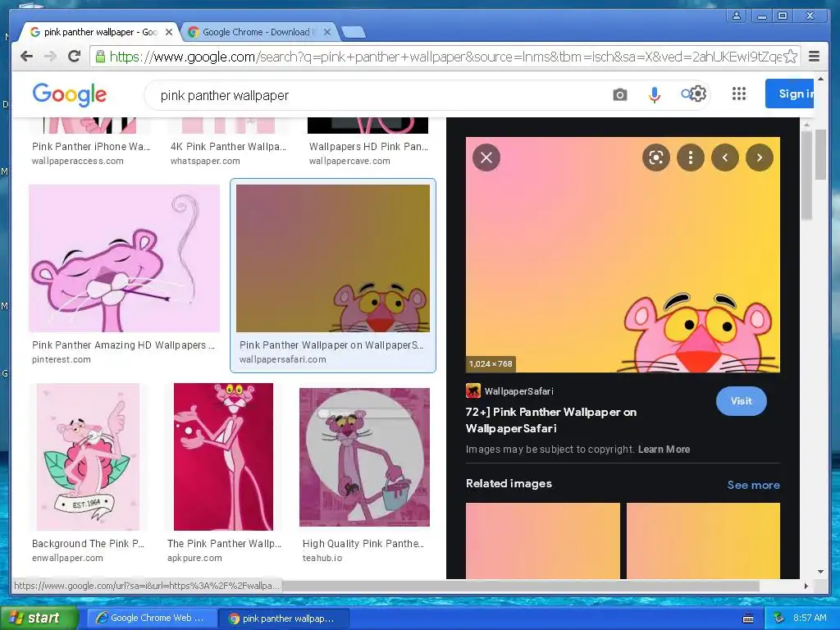
Task: Open the three-dot options on the preview
Action: pos(691,157)
